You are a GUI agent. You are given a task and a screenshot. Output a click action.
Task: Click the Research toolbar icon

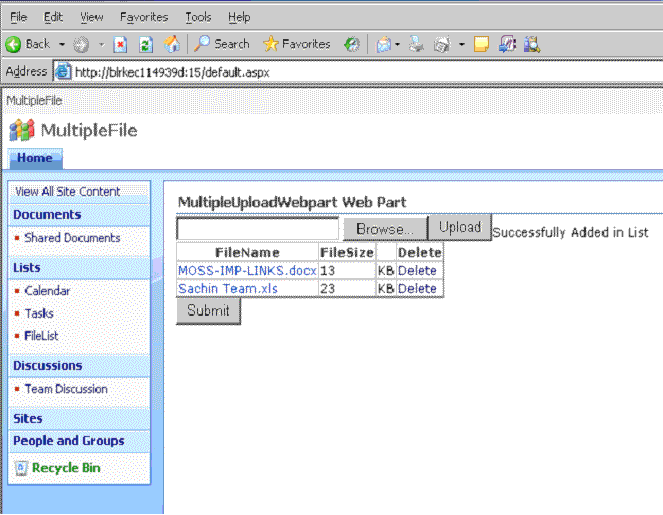coord(532,44)
